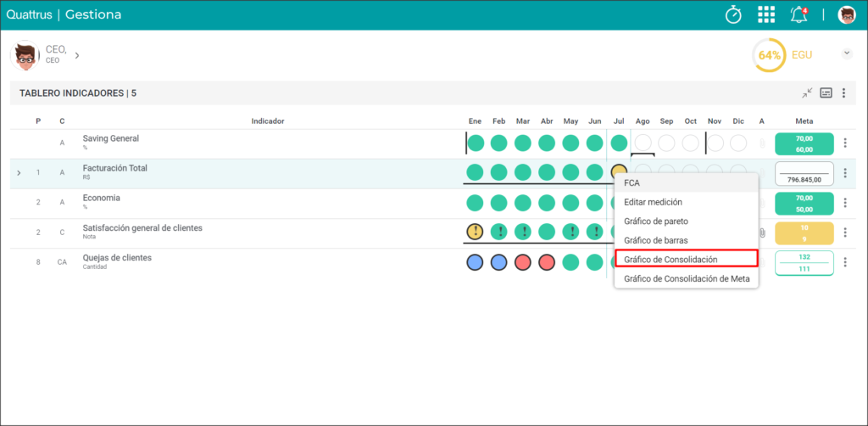Expand the EGU dropdown arrow
This screenshot has width=868, height=426.
click(847, 53)
